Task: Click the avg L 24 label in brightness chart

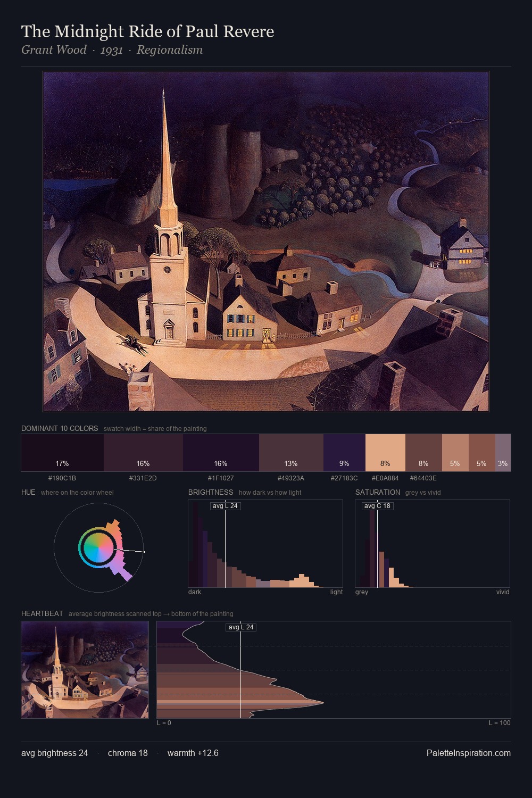Action: click(225, 506)
